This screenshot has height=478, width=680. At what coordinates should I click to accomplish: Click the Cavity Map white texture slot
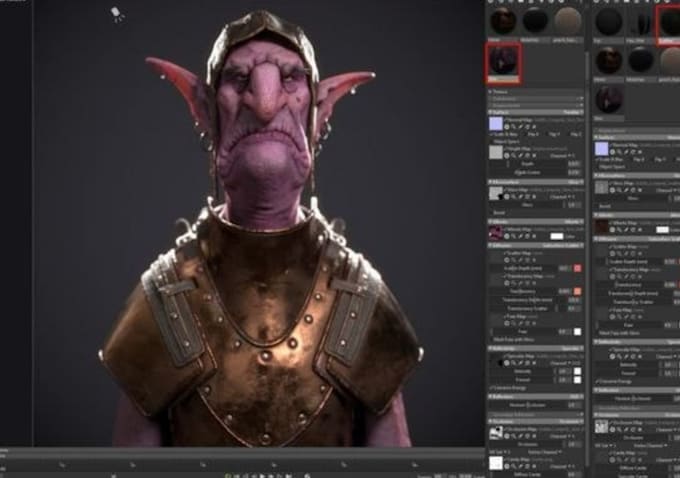pyautogui.click(x=496, y=463)
